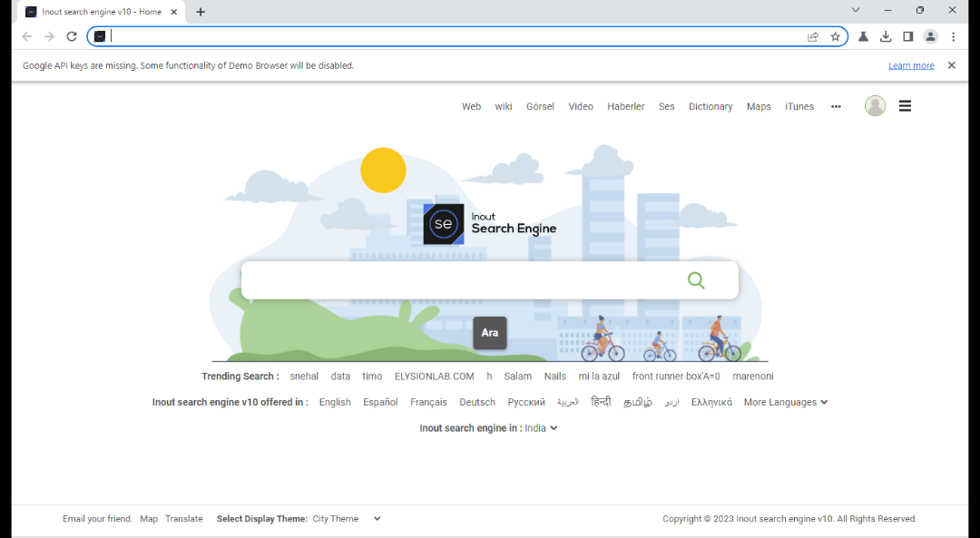This screenshot has width=980, height=538.
Task: Click trending search data
Action: pyautogui.click(x=340, y=377)
